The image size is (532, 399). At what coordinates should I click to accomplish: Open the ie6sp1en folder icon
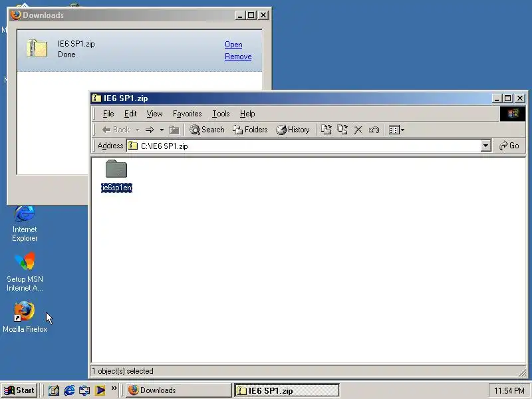pos(116,169)
